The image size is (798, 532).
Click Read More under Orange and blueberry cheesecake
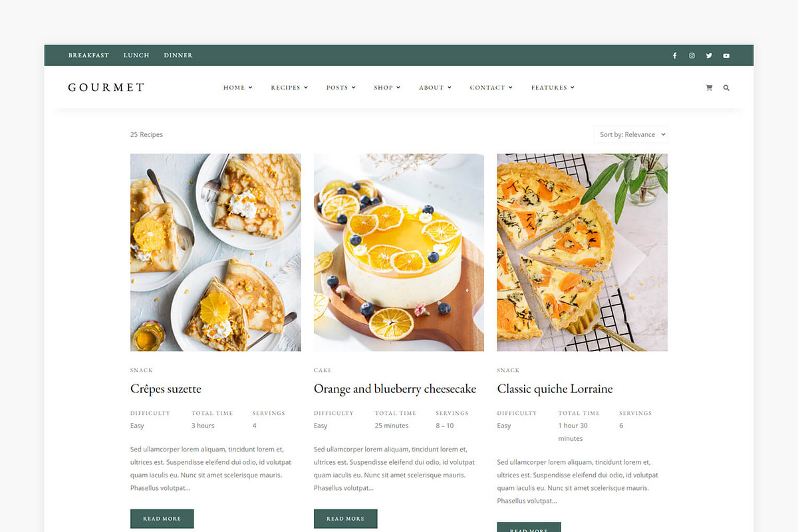tap(345, 519)
